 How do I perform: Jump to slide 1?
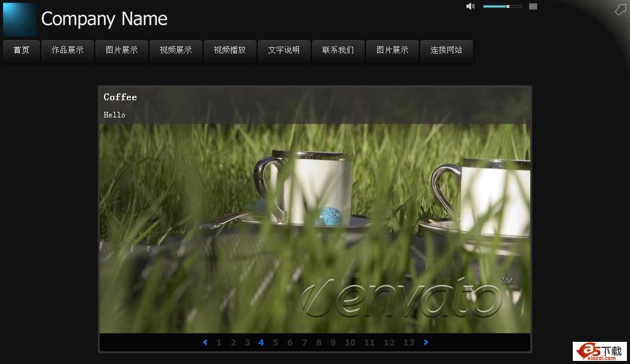(x=219, y=342)
